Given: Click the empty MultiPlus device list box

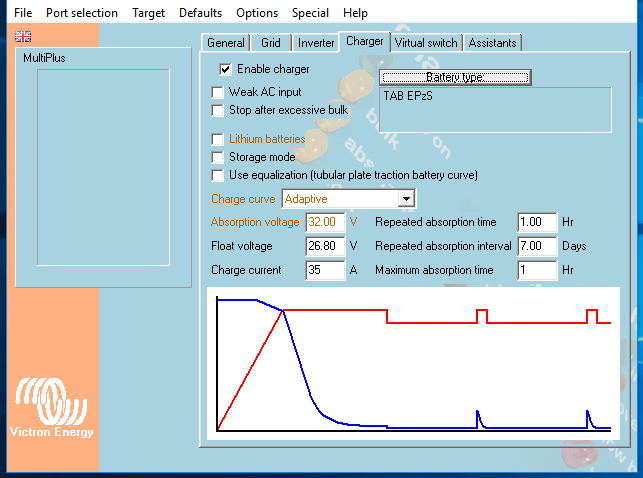Looking at the screenshot, I should pyautogui.click(x=103, y=167).
